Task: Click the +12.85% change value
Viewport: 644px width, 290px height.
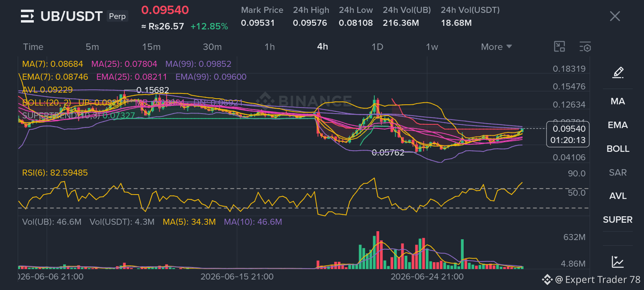Action: pyautogui.click(x=209, y=26)
